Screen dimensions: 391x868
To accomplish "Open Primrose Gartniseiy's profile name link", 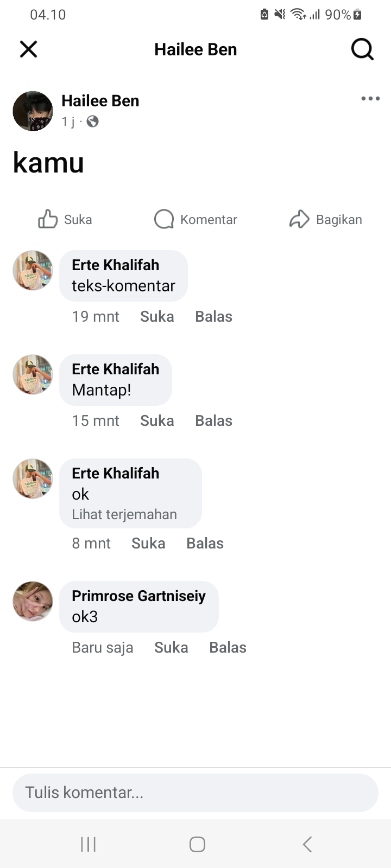I will tap(138, 596).
